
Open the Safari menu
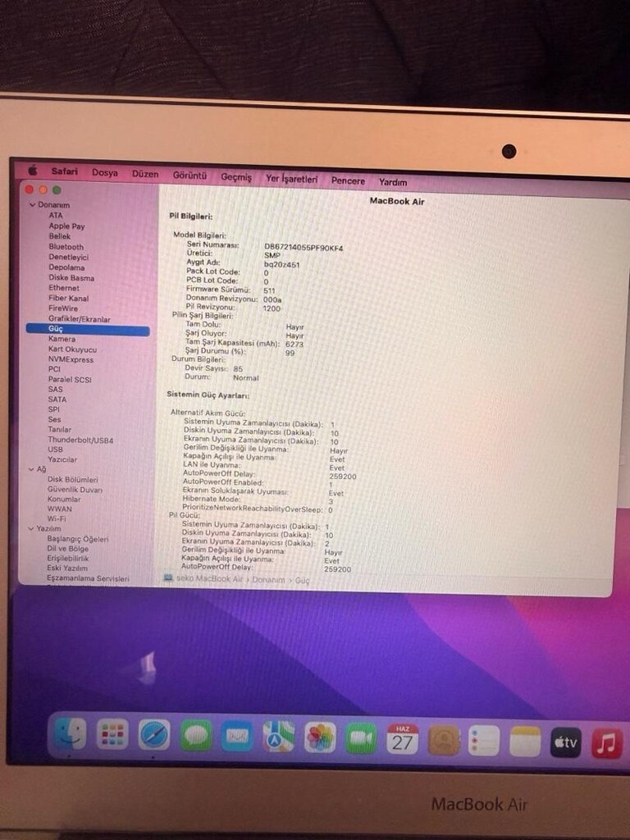[x=64, y=171]
